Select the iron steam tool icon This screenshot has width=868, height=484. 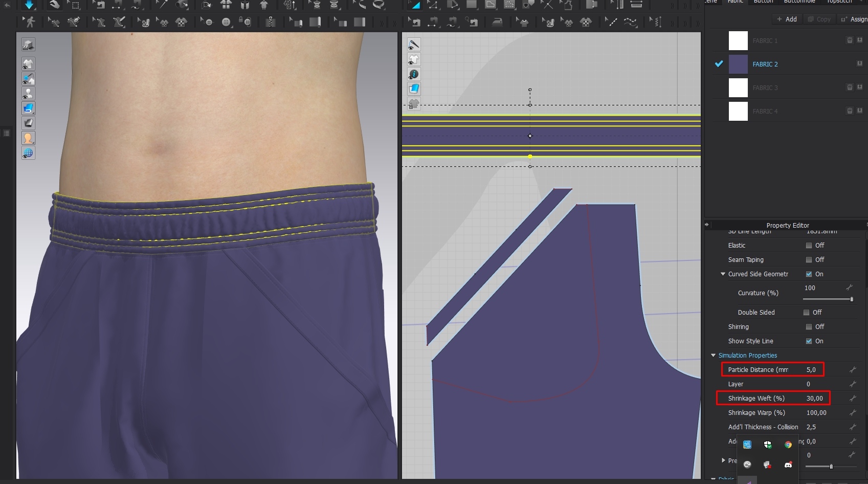[497, 22]
